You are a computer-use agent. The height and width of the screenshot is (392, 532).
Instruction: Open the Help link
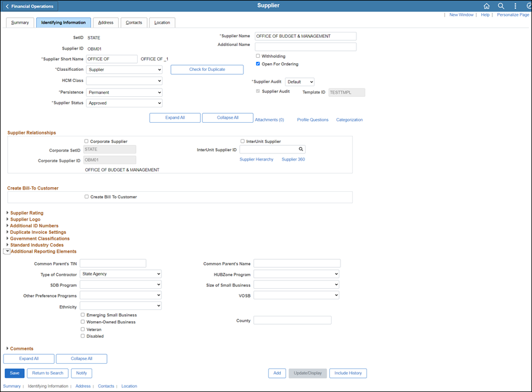click(485, 15)
